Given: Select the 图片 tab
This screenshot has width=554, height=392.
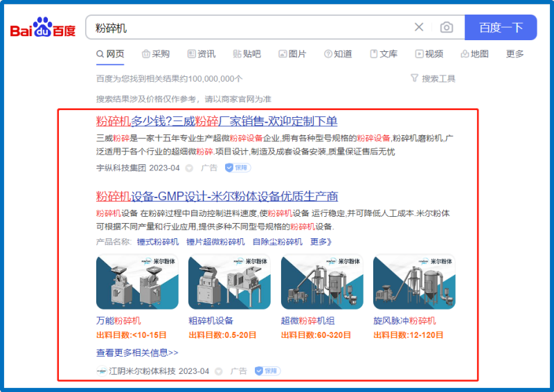Looking at the screenshot, I should [x=292, y=54].
